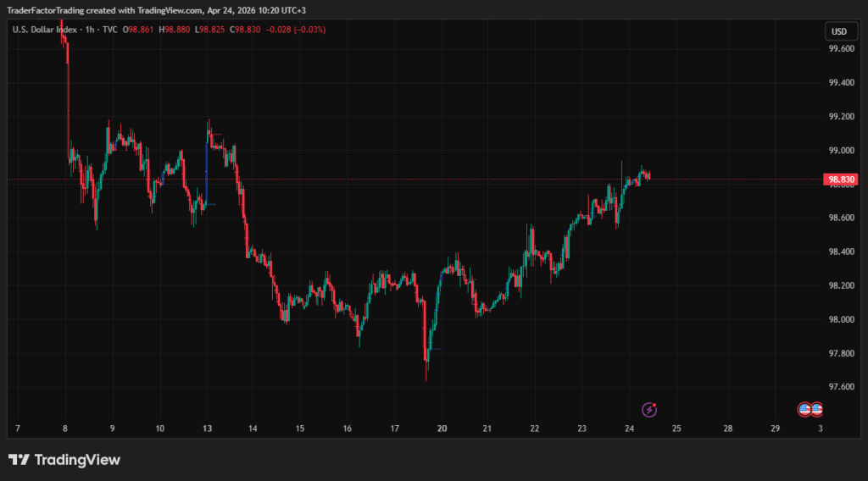This screenshot has height=481, width=868.
Task: Click the 99.000 price axis label
Action: (x=841, y=151)
